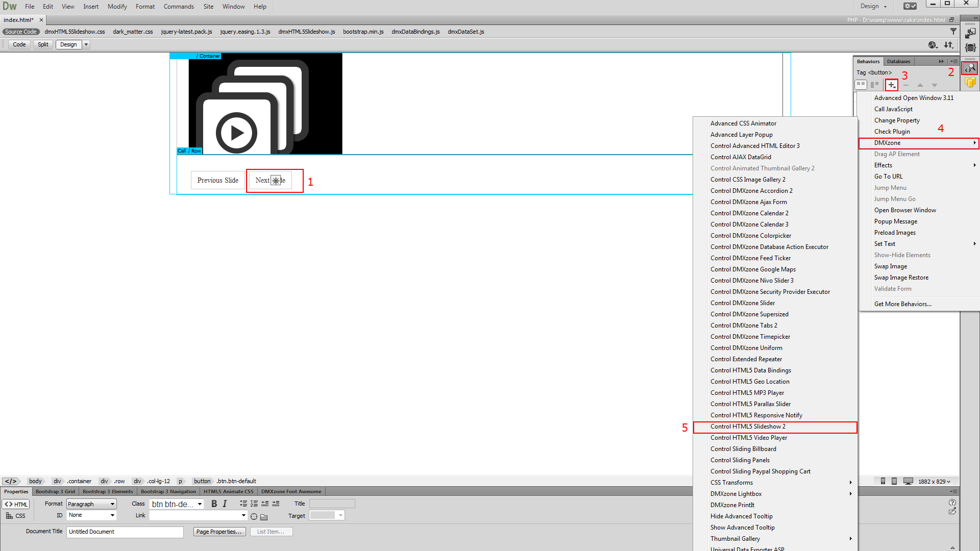Open the Class dropdown in Properties

tap(177, 504)
